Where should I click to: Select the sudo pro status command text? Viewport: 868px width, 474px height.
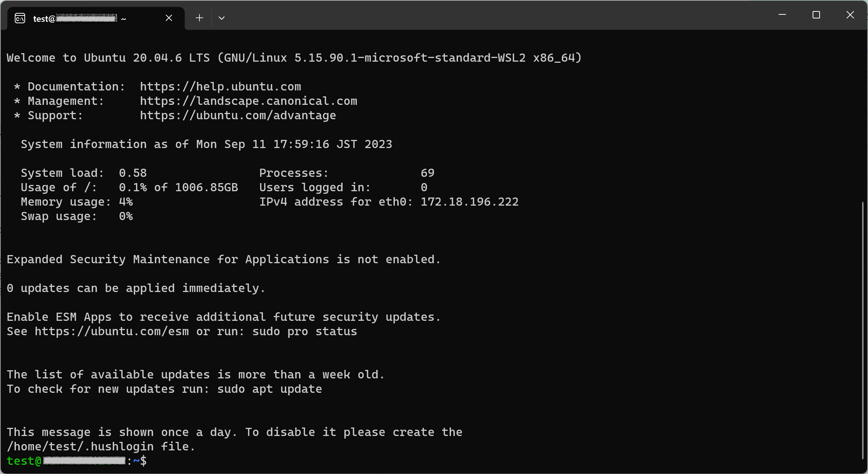pos(304,332)
